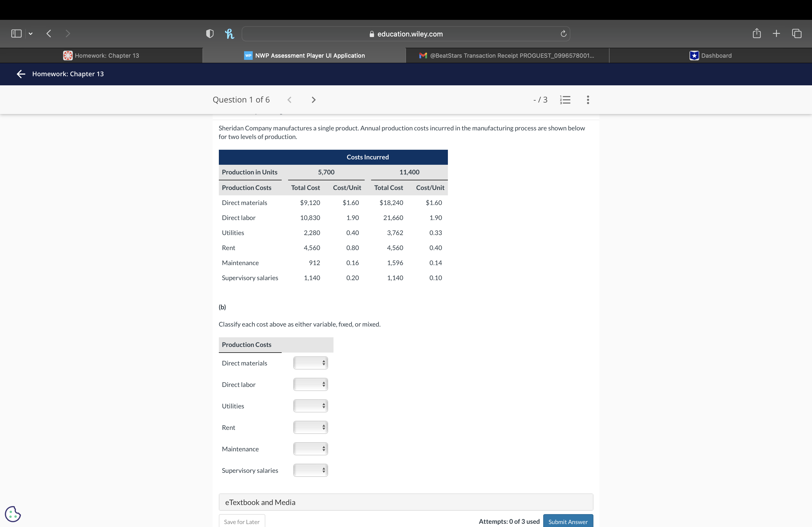This screenshot has width=812, height=527.
Task: Open the Share icon menu
Action: (x=756, y=33)
